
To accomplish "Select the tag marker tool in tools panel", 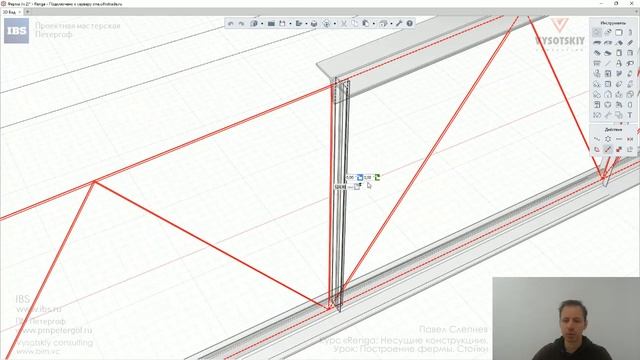I will pyautogui.click(x=630, y=63).
